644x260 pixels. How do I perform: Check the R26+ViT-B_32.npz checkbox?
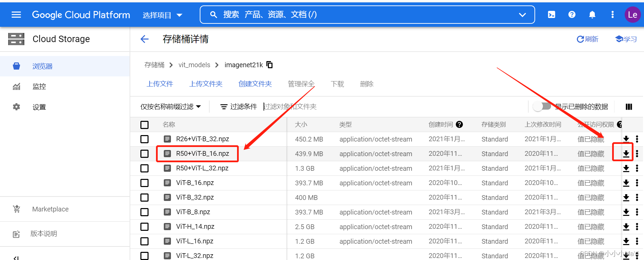click(144, 139)
